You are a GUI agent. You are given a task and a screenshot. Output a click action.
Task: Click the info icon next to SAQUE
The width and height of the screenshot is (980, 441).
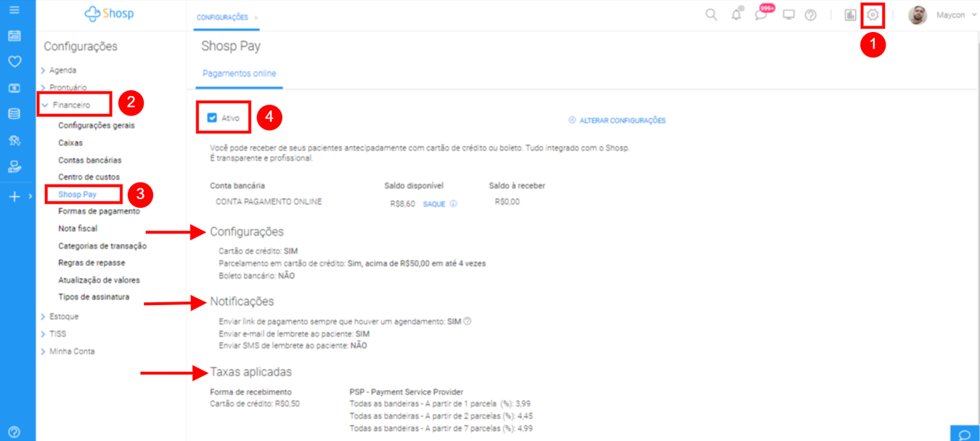coord(454,203)
